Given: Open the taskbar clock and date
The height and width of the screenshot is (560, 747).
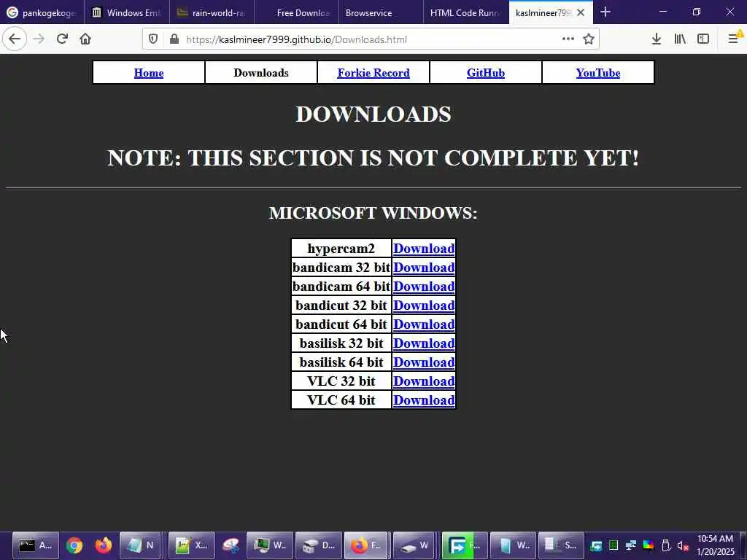Looking at the screenshot, I should click(x=716, y=545).
